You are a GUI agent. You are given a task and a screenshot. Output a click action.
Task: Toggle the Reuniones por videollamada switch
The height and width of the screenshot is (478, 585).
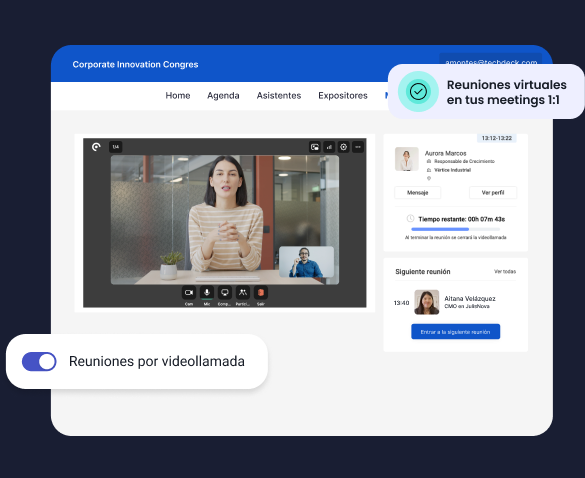(x=39, y=362)
